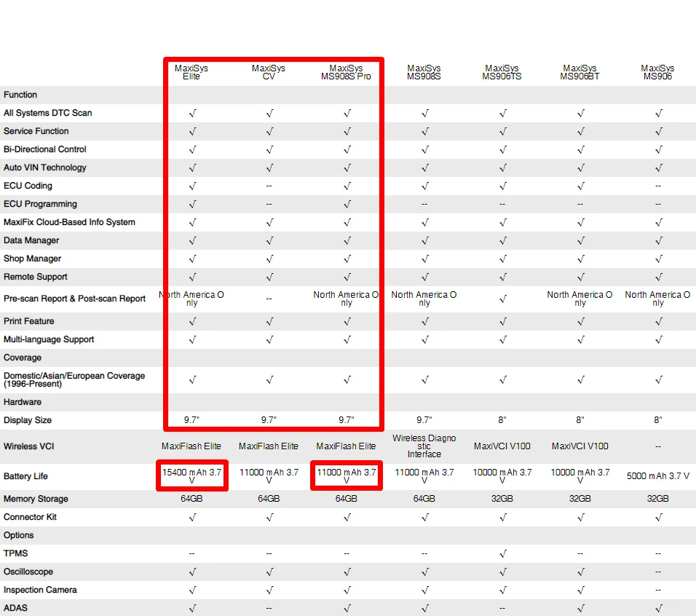This screenshot has height=616, width=696.
Task: Select the Multi-language Support row label
Action: tap(49, 339)
